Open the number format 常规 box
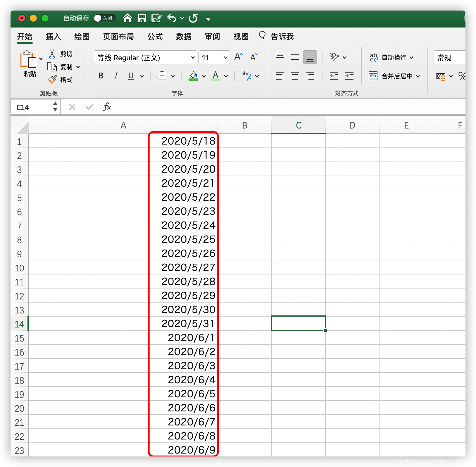The image size is (476, 467). coord(449,58)
